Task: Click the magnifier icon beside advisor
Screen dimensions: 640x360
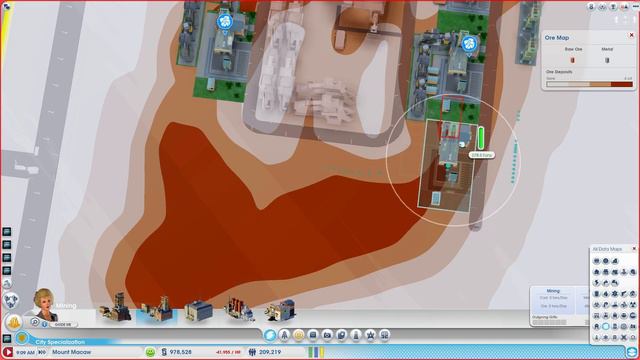Action: coord(35,322)
